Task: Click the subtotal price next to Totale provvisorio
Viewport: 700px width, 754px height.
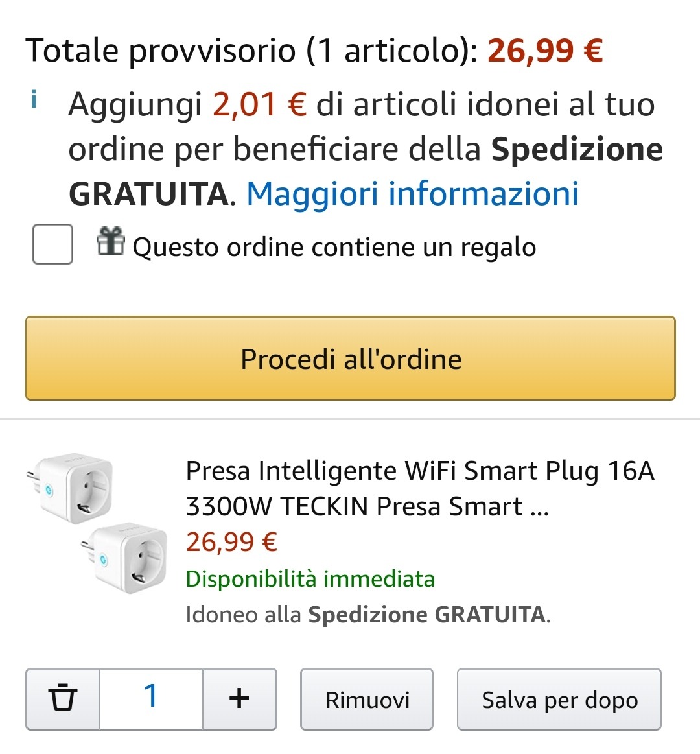Action: (x=545, y=51)
